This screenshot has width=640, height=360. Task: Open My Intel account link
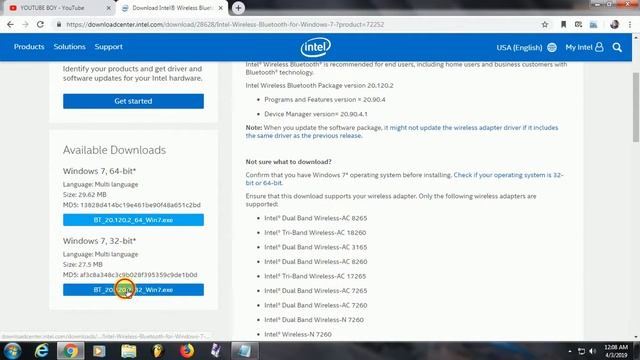[x=584, y=47]
